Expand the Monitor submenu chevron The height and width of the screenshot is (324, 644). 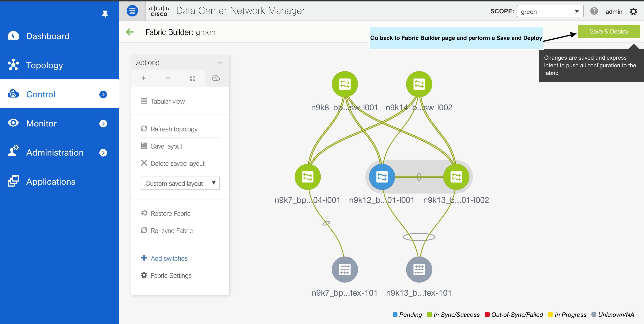[x=103, y=124]
